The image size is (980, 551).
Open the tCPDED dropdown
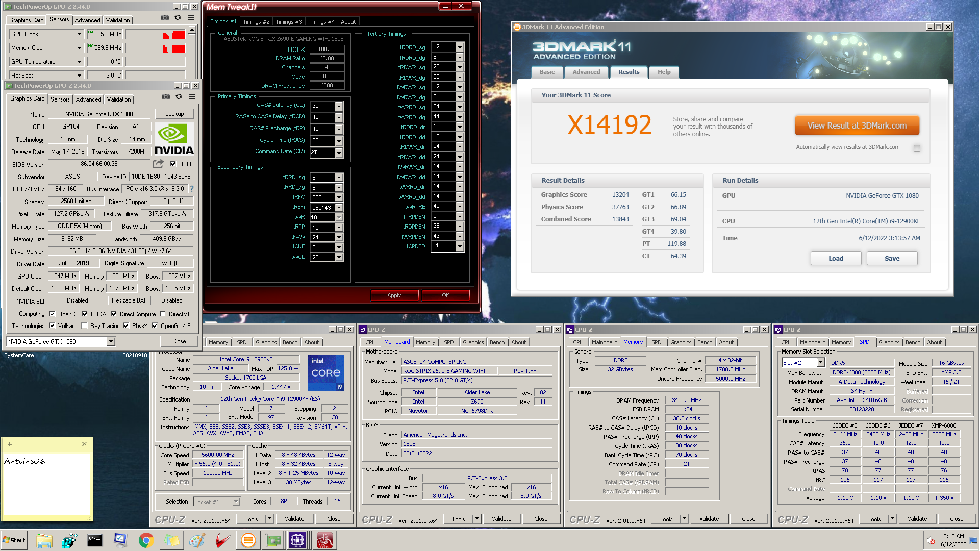(x=460, y=246)
